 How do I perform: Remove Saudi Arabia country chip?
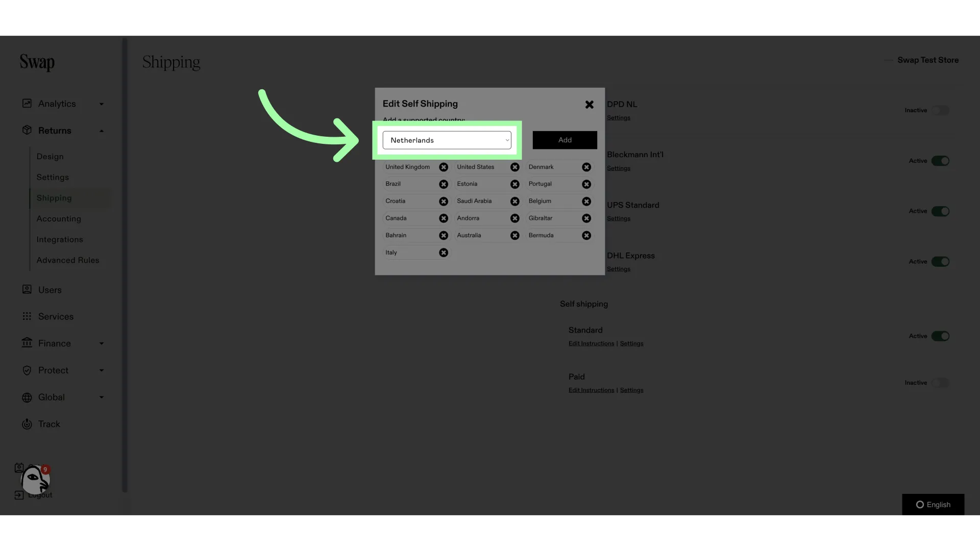pyautogui.click(x=514, y=202)
